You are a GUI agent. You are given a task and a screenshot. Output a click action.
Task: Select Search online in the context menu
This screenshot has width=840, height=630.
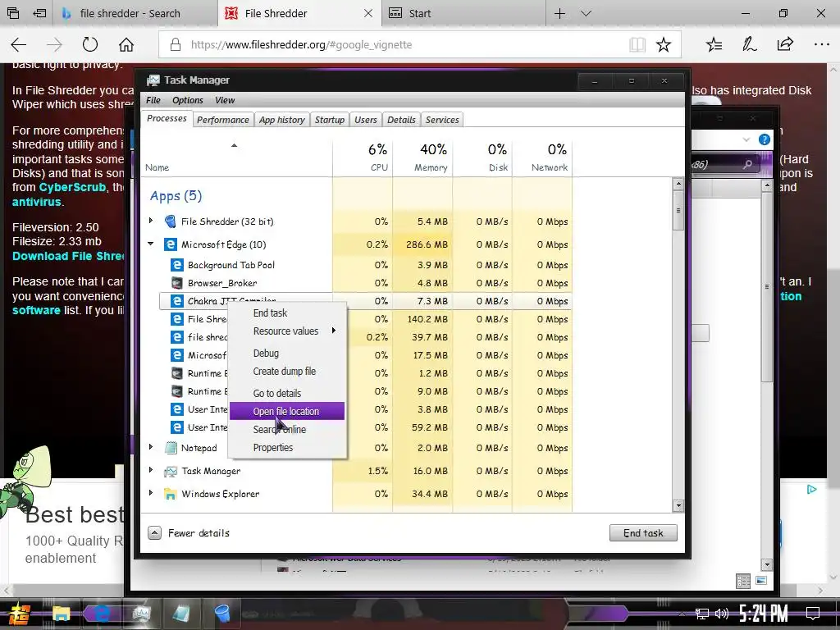286,430
